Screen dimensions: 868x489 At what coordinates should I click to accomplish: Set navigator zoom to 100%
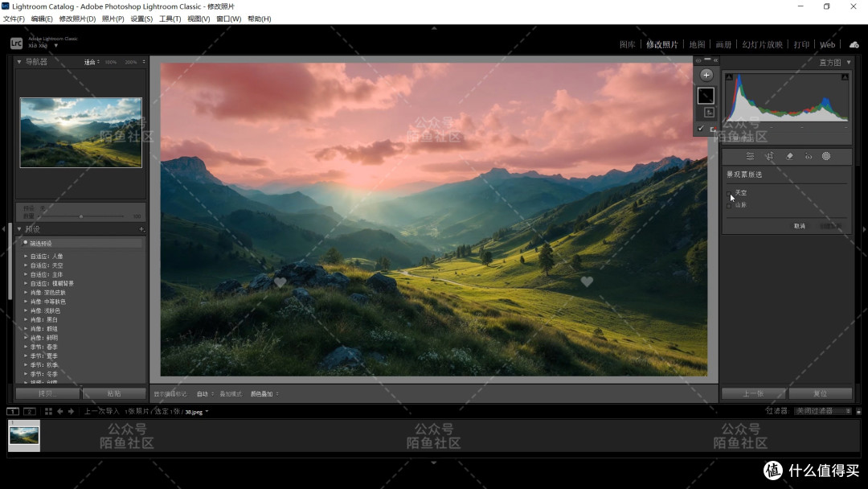tap(111, 62)
